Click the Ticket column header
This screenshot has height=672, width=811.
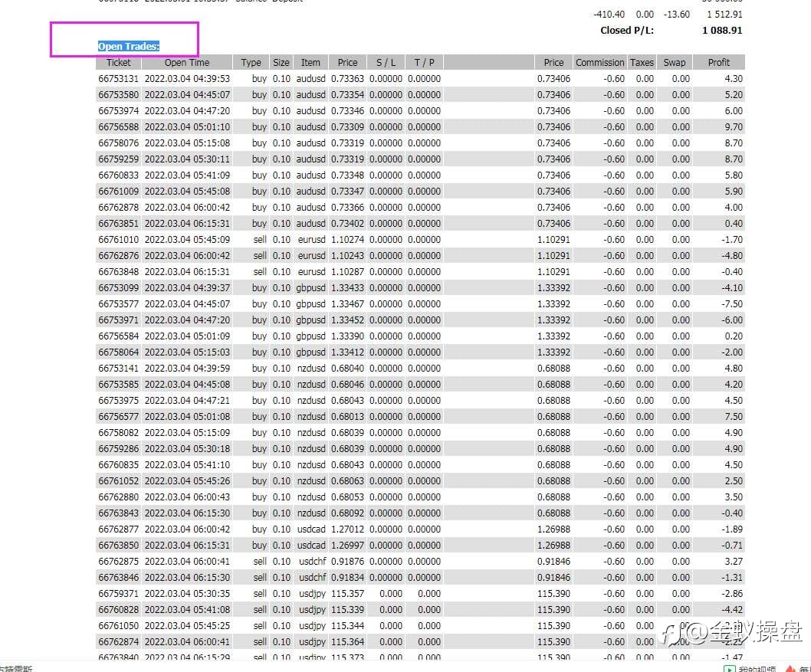(119, 63)
